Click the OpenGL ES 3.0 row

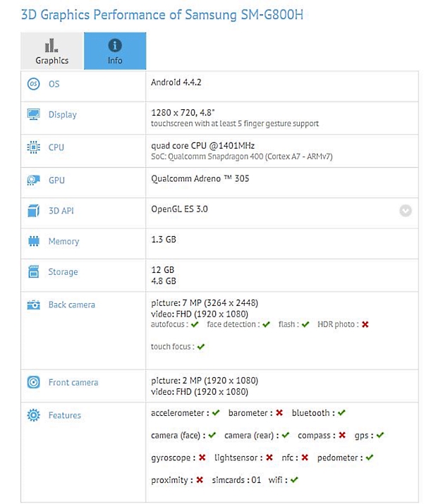(x=179, y=209)
